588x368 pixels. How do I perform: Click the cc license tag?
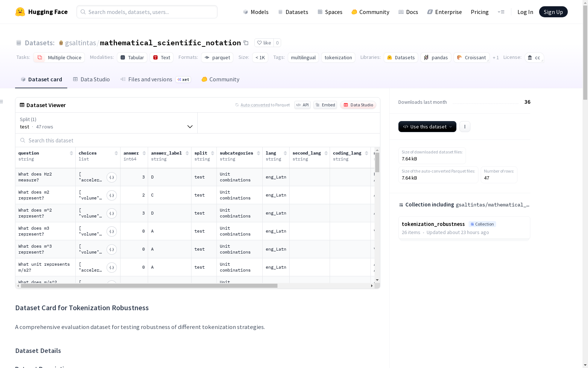click(534, 57)
